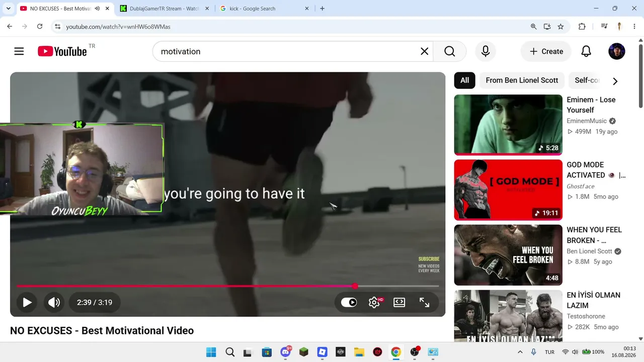Viewport: 644px width, 362px height.
Task: Open the YouTube notifications bell
Action: (586, 51)
